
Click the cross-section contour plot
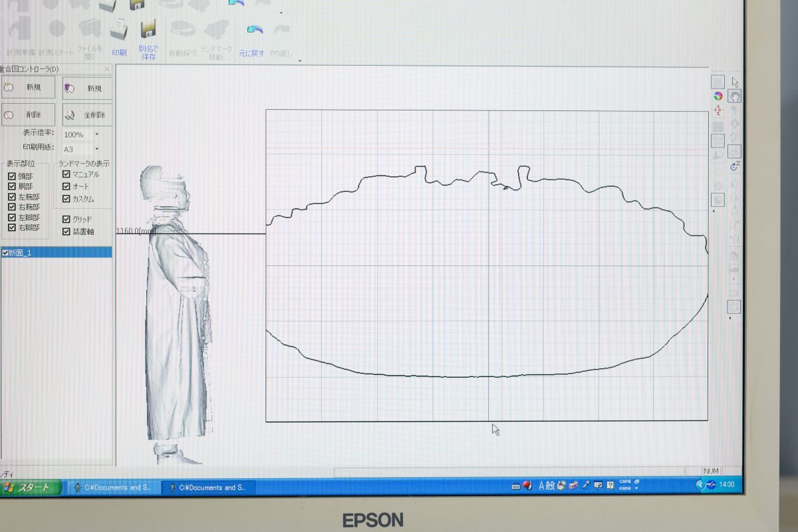coord(487,265)
